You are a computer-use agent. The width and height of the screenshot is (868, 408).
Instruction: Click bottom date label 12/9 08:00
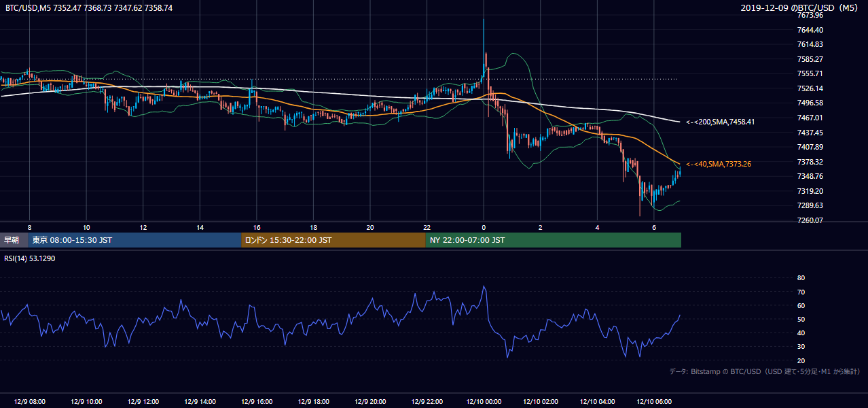point(29,402)
